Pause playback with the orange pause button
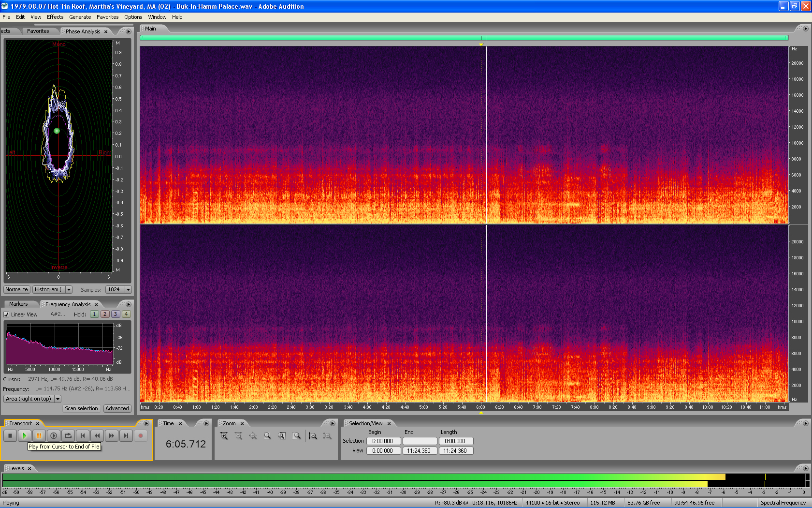The height and width of the screenshot is (508, 812). [x=39, y=435]
